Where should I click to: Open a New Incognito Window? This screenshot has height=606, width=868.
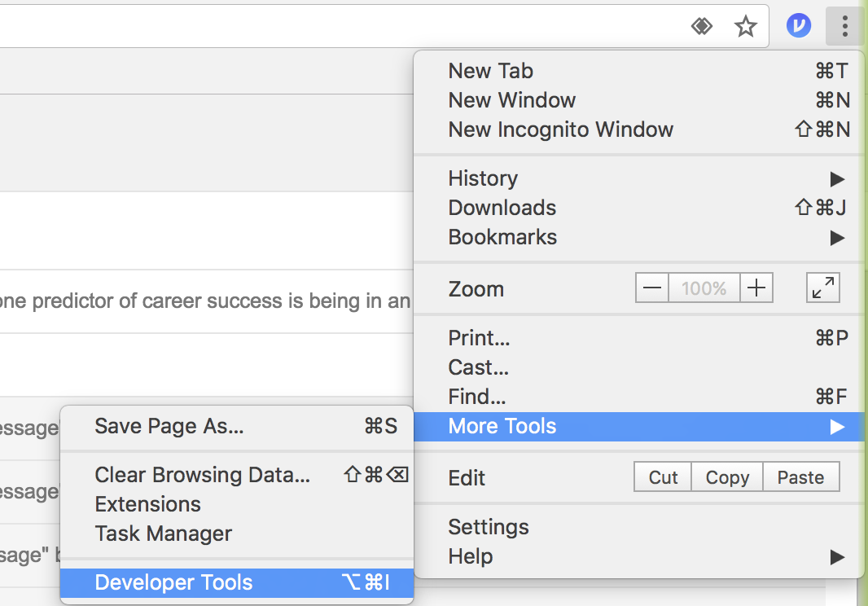click(x=561, y=130)
